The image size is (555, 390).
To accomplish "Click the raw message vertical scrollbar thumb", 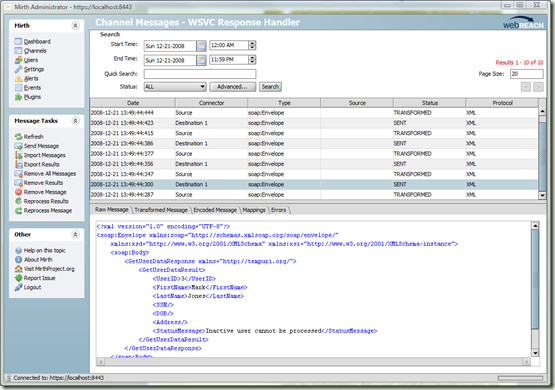I will [535, 279].
